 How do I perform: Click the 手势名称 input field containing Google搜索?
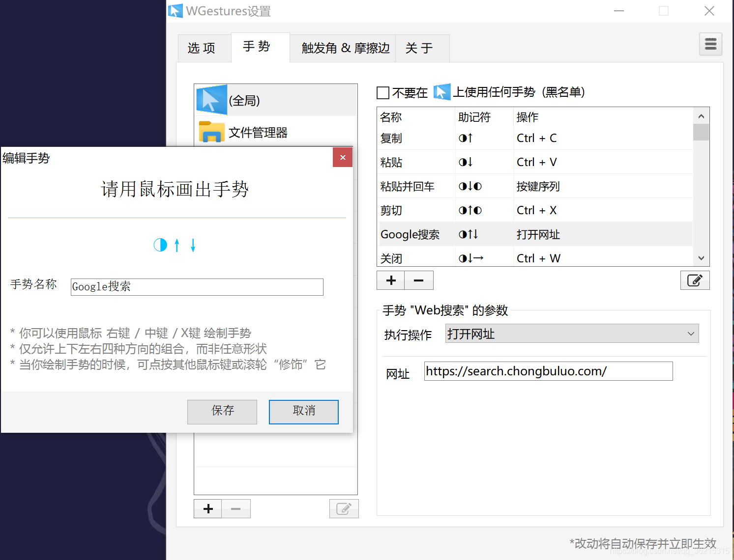pos(197,287)
